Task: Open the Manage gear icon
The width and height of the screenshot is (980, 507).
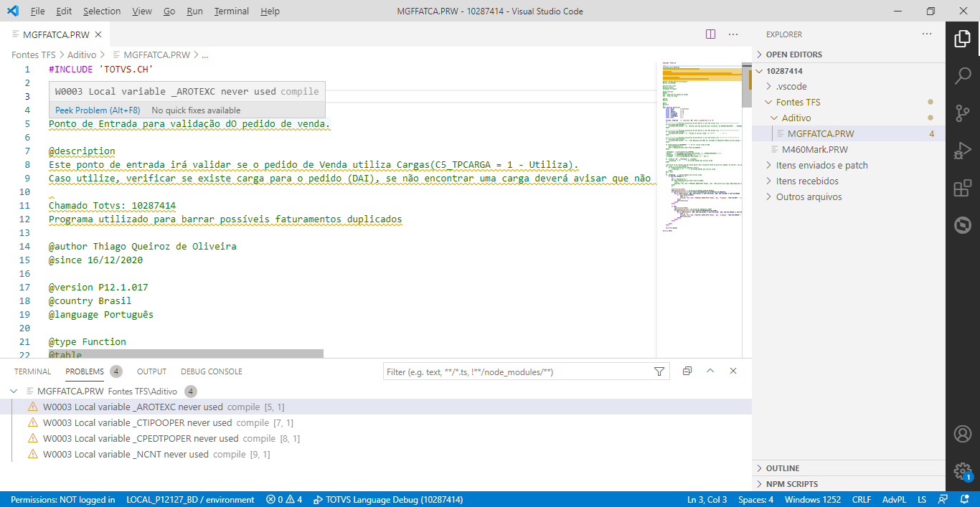Action: pyautogui.click(x=962, y=471)
